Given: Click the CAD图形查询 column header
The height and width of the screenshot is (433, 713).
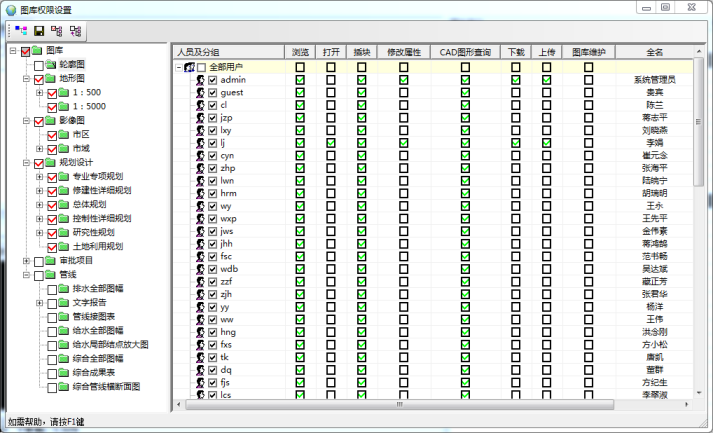Looking at the screenshot, I should pos(465,51).
